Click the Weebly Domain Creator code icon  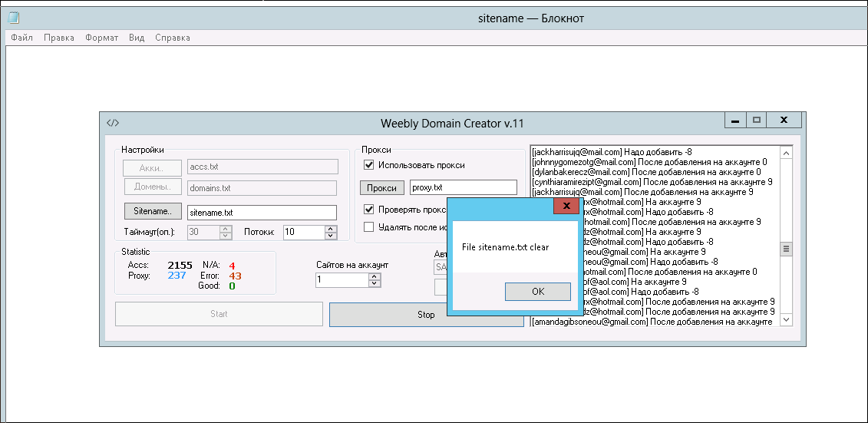click(x=113, y=123)
